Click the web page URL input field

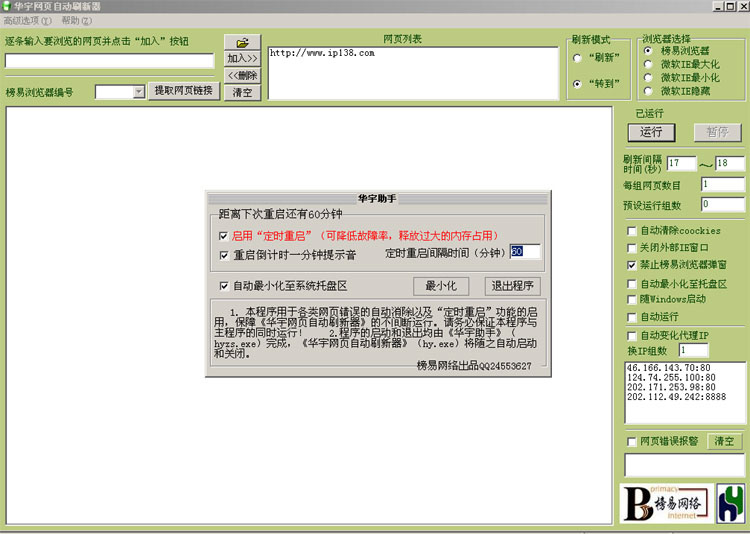click(x=110, y=61)
